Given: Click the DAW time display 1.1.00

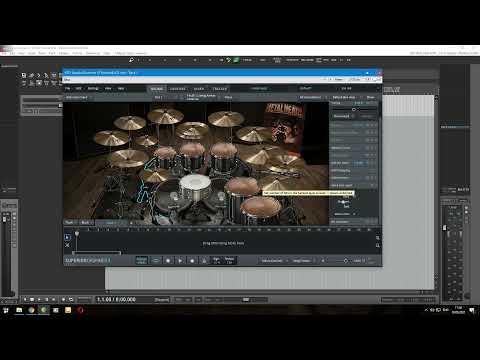Looking at the screenshot, I should [116, 299].
